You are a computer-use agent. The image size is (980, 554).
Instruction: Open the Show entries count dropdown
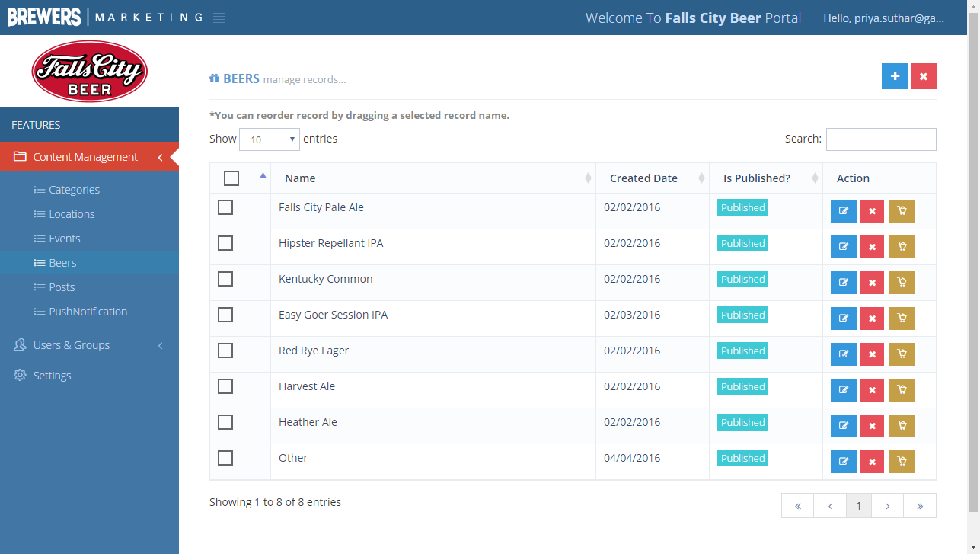270,139
